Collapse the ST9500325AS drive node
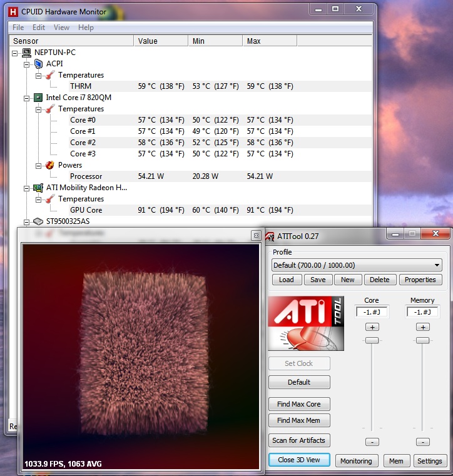 click(26, 222)
